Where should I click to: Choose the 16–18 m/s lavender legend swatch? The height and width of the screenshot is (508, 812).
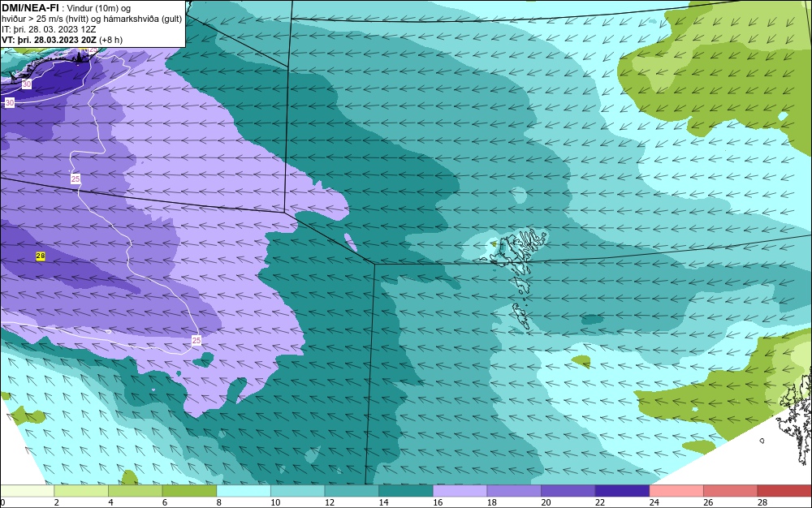click(460, 491)
